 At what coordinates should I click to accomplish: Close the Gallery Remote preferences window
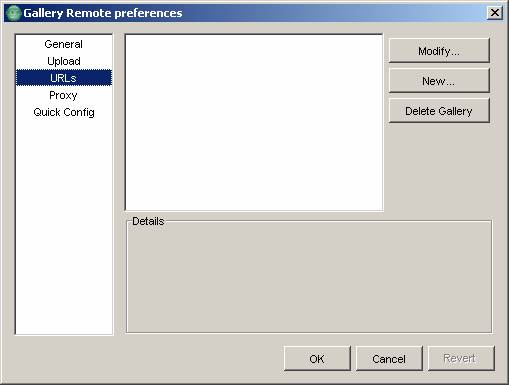[x=495, y=13]
